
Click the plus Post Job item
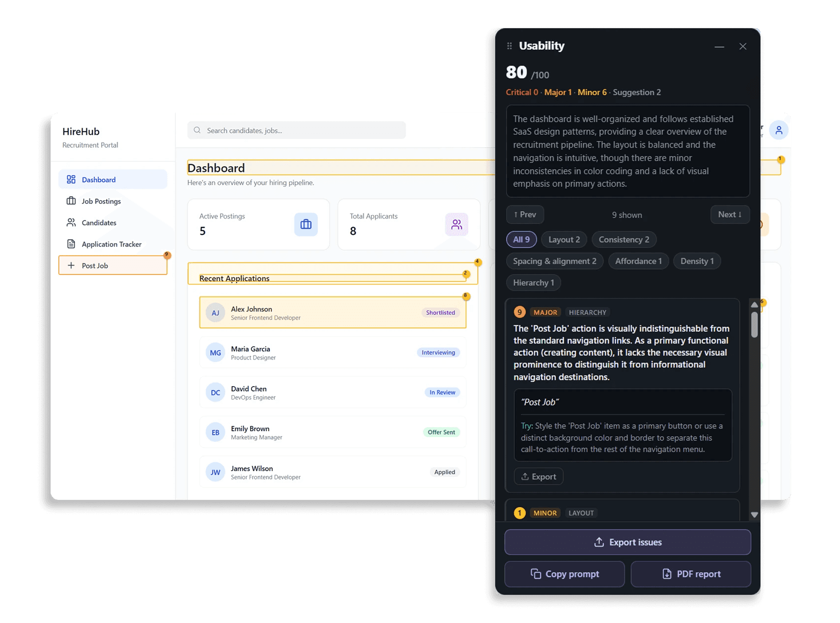(113, 266)
